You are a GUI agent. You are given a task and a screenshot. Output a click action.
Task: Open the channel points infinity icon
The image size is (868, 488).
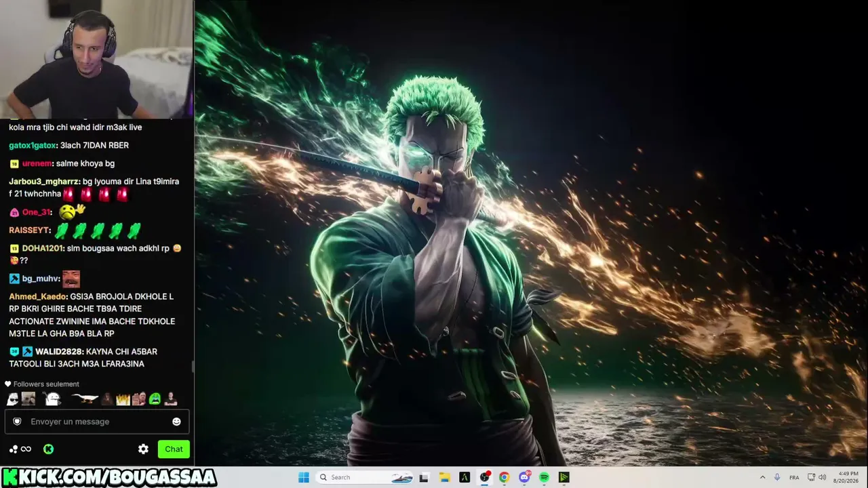pos(26,449)
